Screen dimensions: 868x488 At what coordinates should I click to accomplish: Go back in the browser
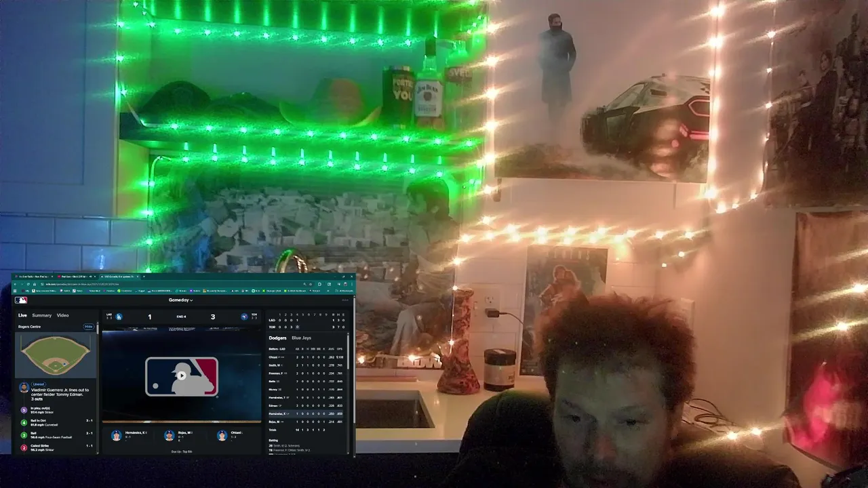tap(15, 284)
